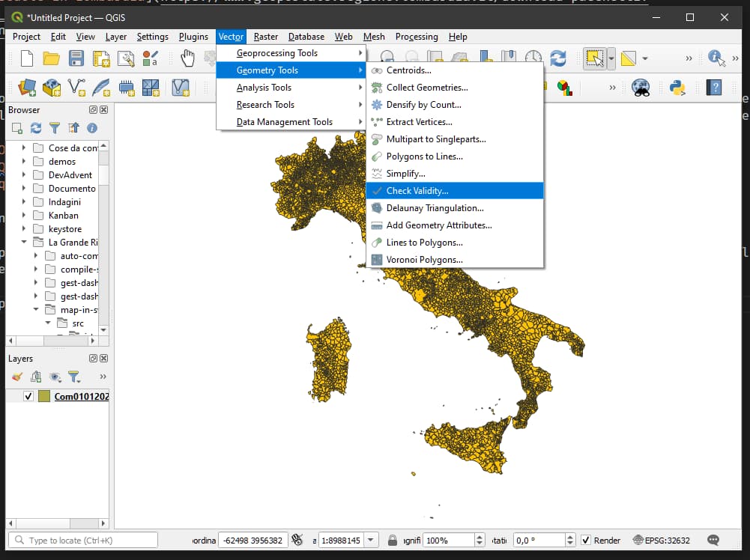Refresh the Browser panel
The width and height of the screenshot is (750, 560).
[36, 128]
